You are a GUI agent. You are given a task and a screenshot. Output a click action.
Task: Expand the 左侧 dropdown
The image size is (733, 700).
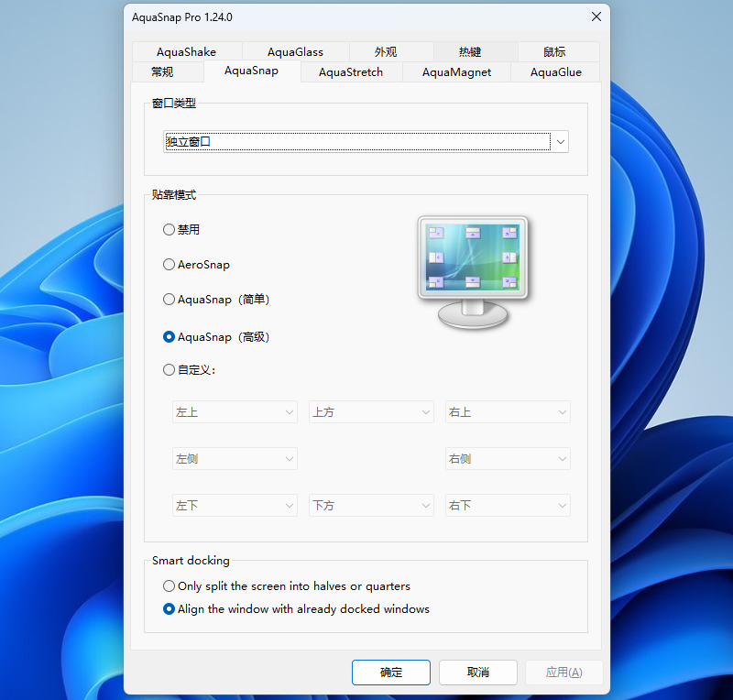pos(235,459)
